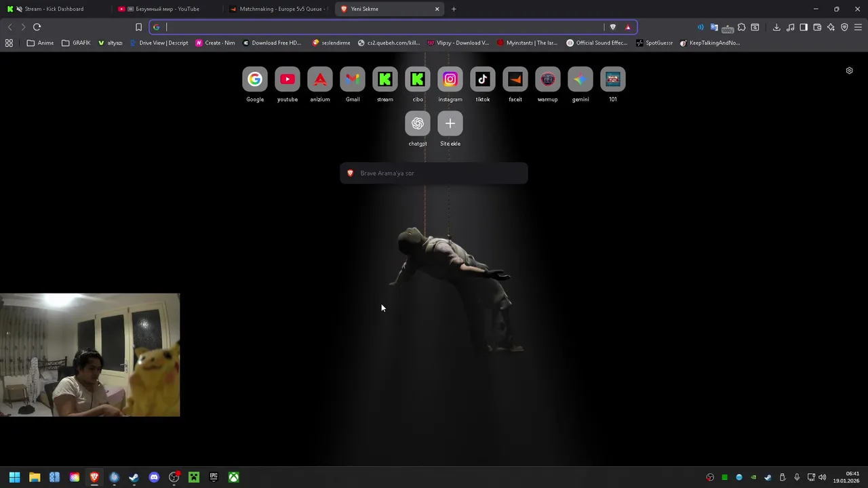Open the Myinstants bookmark
The image size is (868, 488).
coord(527,43)
